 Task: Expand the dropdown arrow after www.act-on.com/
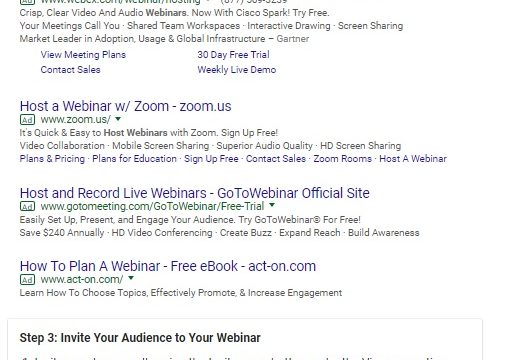click(x=131, y=278)
